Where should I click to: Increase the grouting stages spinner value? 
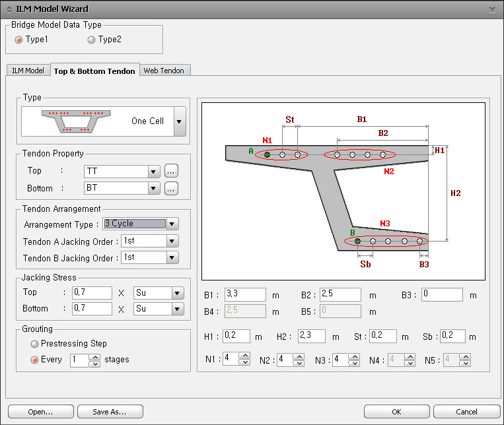click(94, 357)
